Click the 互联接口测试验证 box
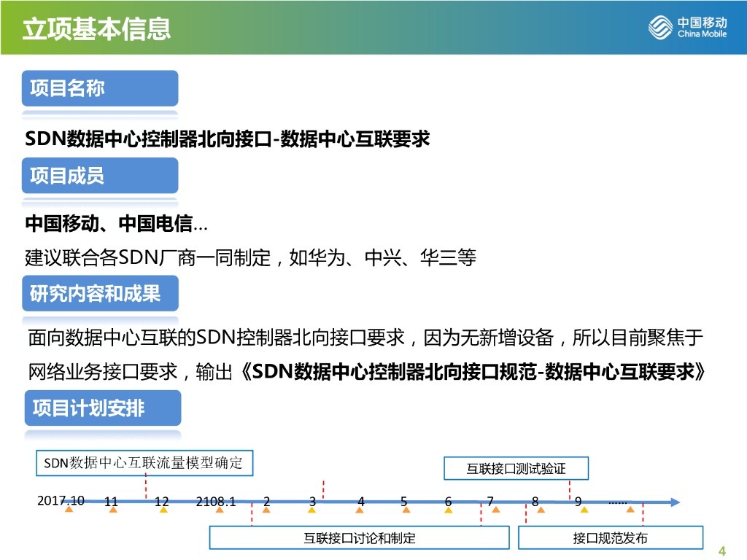Screen dimensions: 747x560 coord(516,469)
